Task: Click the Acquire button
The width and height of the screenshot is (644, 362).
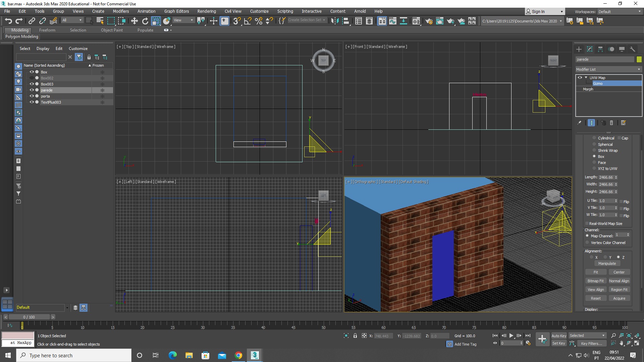Action: tap(619, 299)
